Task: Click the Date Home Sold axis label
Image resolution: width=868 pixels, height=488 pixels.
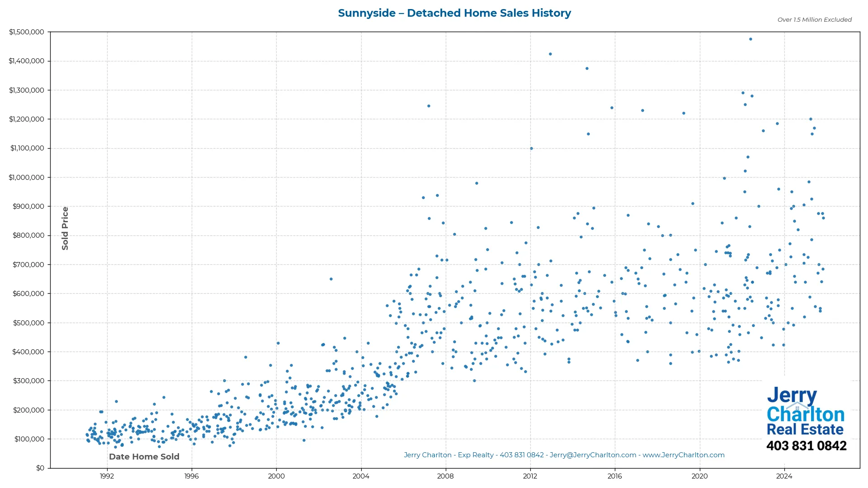Action: tap(144, 456)
